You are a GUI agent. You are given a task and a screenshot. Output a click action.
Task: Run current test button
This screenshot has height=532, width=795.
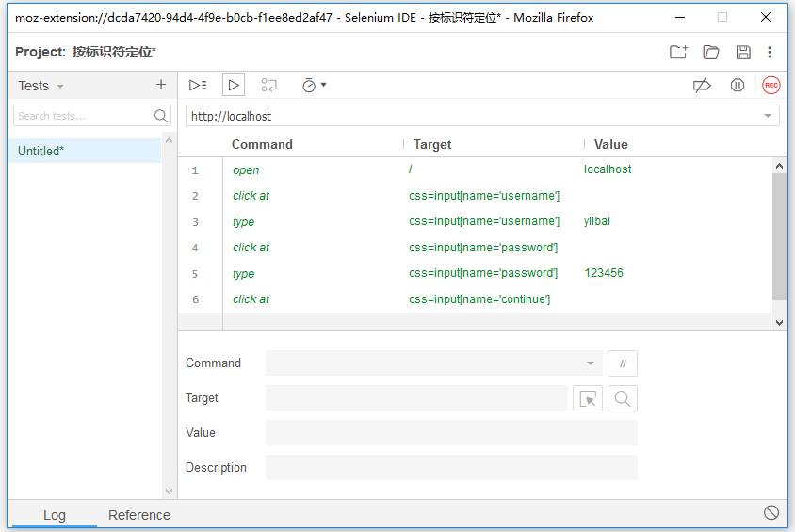point(234,85)
